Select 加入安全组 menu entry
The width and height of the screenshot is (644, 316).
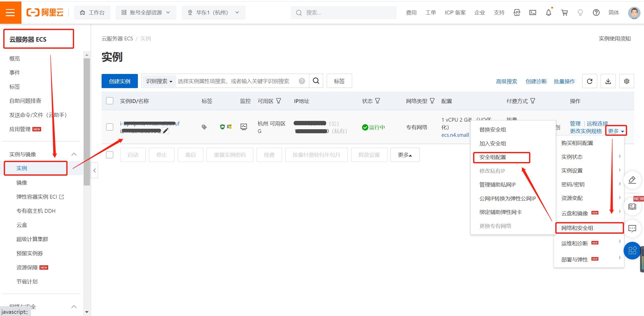[x=493, y=144]
